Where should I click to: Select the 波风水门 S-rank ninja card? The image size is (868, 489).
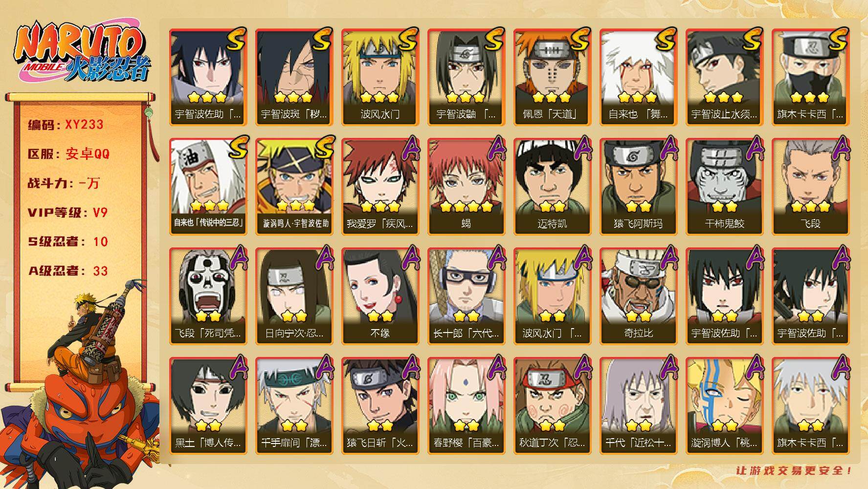tap(380, 77)
